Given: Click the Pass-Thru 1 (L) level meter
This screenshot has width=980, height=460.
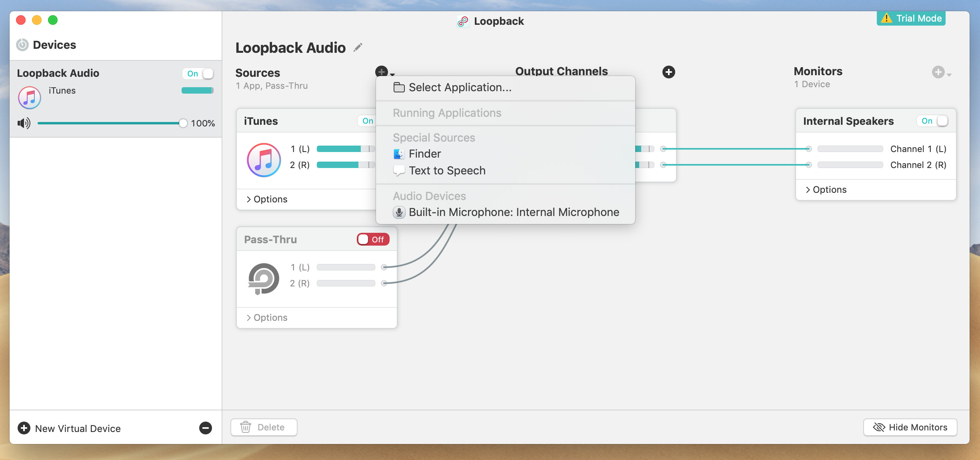Looking at the screenshot, I should (x=346, y=267).
